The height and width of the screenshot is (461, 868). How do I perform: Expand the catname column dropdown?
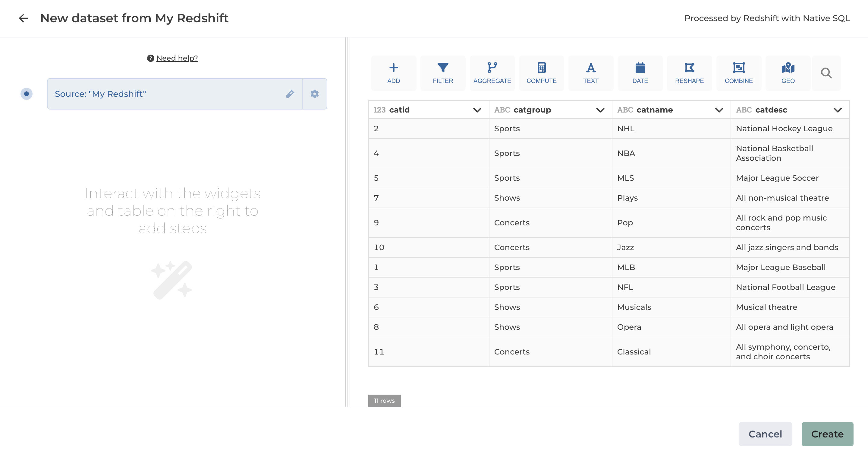(x=719, y=110)
